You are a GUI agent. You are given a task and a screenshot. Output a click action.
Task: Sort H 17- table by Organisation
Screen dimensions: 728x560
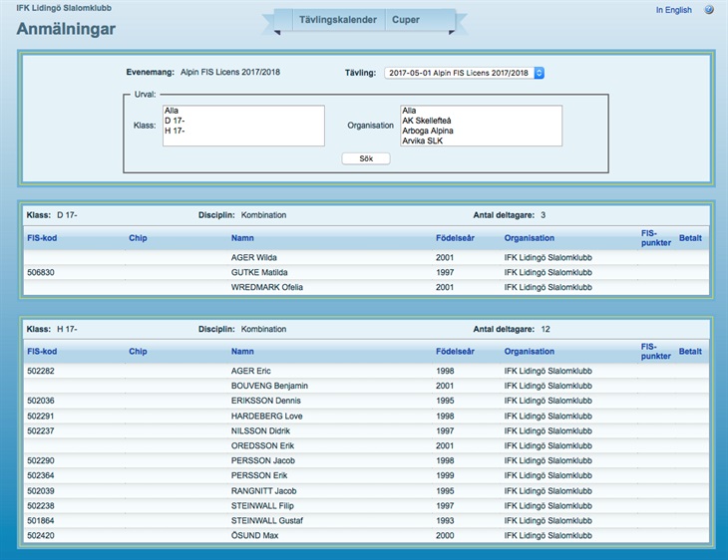[530, 351]
